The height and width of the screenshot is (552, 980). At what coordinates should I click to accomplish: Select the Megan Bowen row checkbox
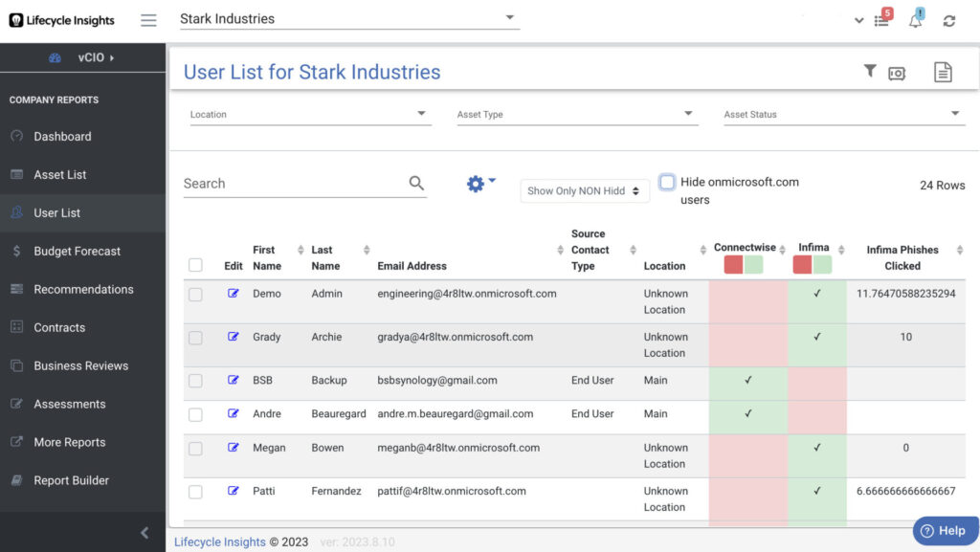point(195,449)
